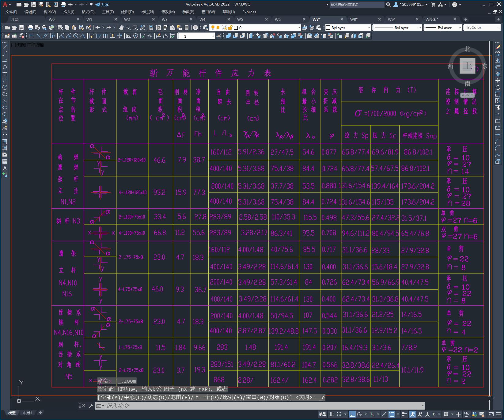
Task: Select the Circle draw tool
Action: click(x=5, y=87)
